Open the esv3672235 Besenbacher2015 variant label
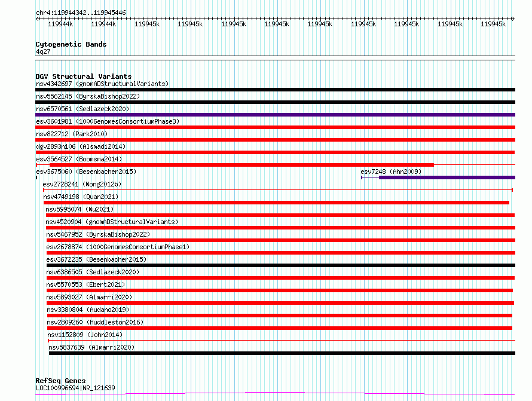This screenshot has height=401, width=532. click(x=96, y=259)
